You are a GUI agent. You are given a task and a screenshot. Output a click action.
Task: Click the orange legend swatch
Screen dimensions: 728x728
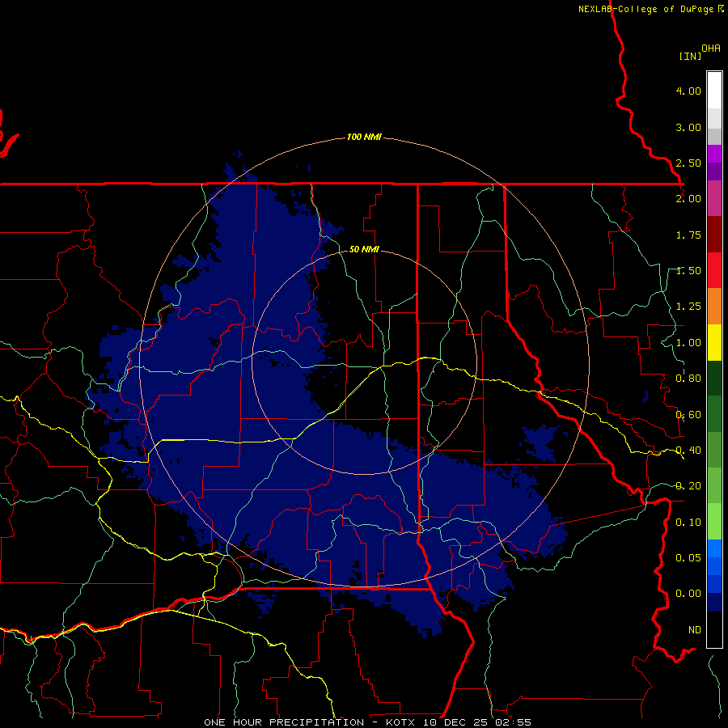coord(714,307)
